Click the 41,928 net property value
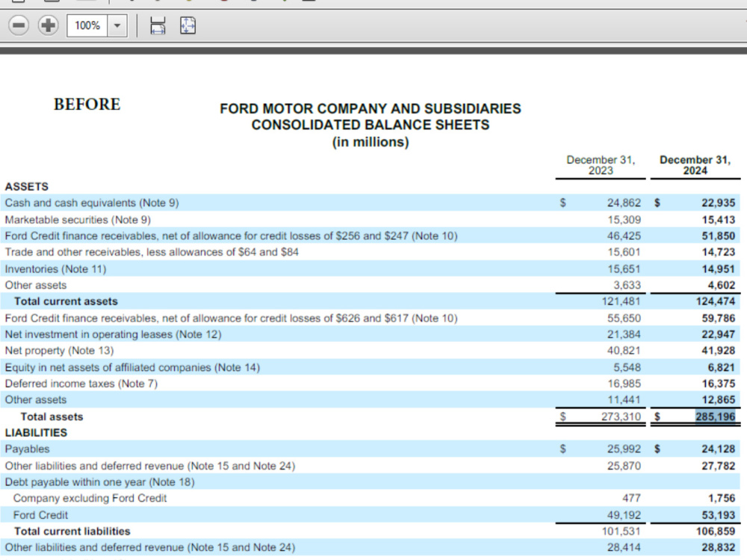Screen dimensions: 747x560 pyautogui.click(x=719, y=350)
